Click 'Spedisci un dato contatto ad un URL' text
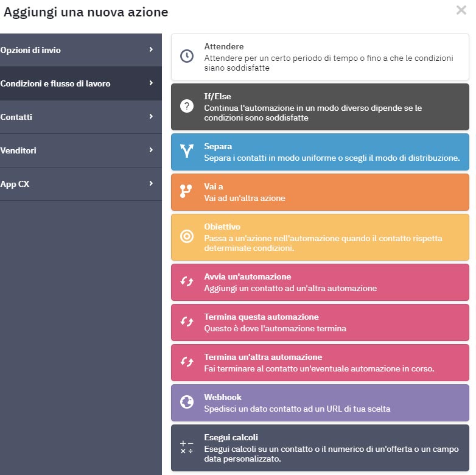 point(297,409)
